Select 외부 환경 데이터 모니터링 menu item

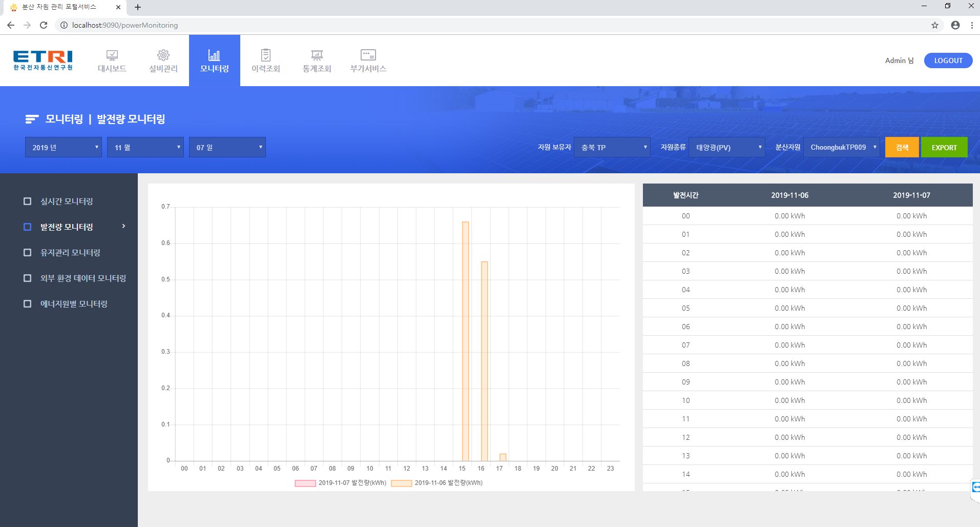coord(83,278)
